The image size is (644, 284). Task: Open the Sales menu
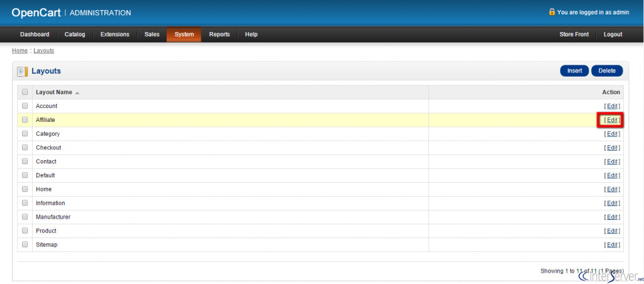coord(152,35)
